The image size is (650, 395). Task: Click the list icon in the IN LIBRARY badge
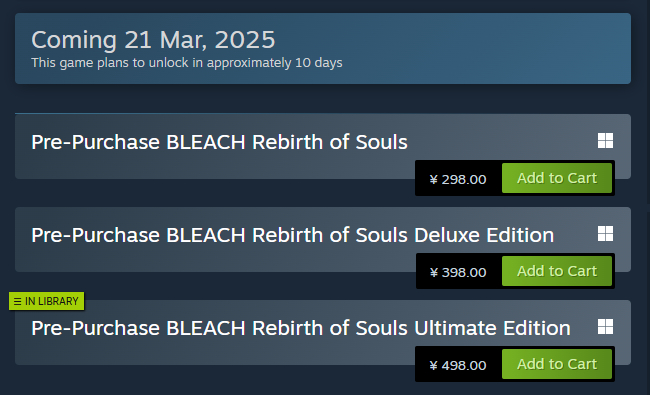click(x=17, y=301)
